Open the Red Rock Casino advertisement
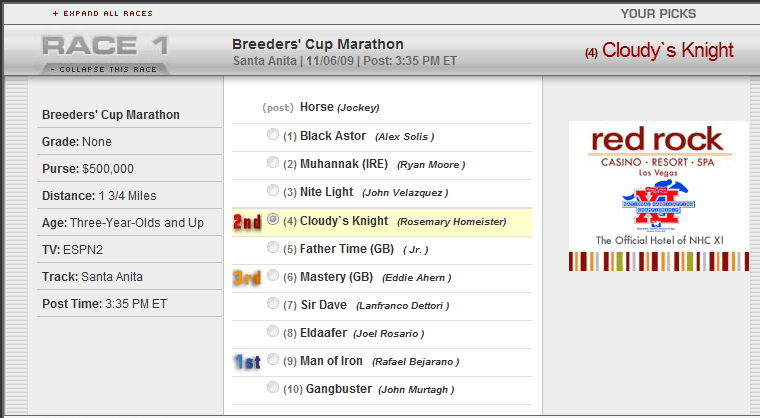This screenshot has height=418, width=760. pyautogui.click(x=659, y=196)
